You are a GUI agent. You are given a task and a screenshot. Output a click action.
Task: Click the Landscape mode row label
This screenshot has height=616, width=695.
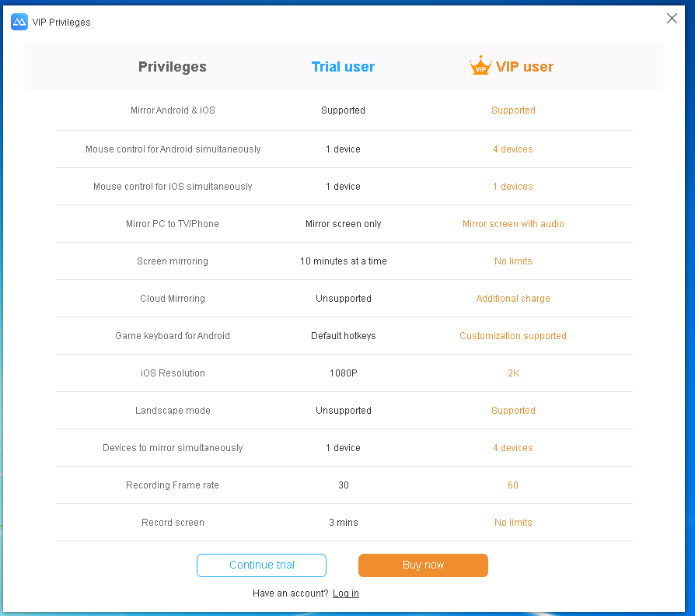173,410
